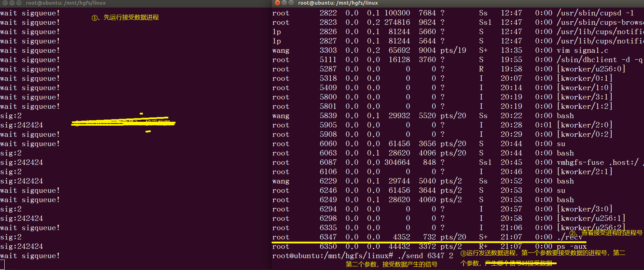
Task: Click PID 2826 in the ps output
Action: coord(328,32)
